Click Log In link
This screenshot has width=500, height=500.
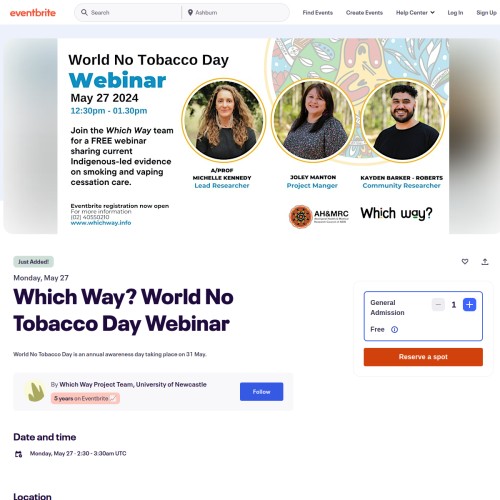click(455, 13)
